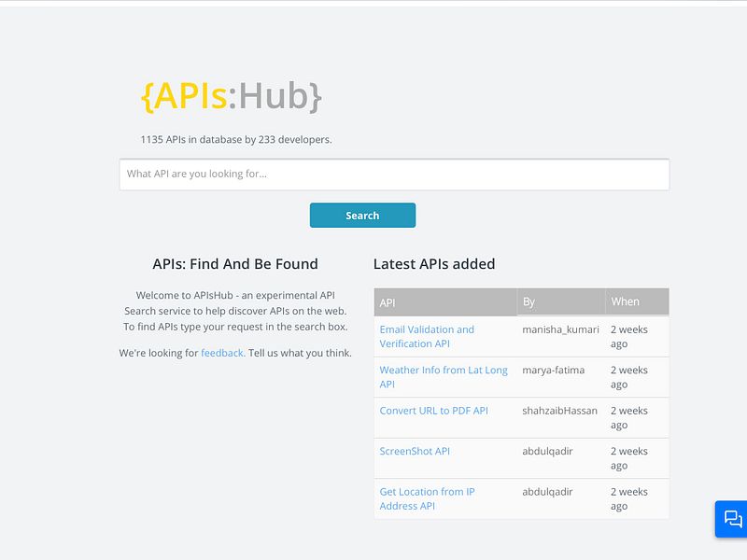Image resolution: width=747 pixels, height=560 pixels.
Task: Select developer shahzaibHassan
Action: point(561,410)
